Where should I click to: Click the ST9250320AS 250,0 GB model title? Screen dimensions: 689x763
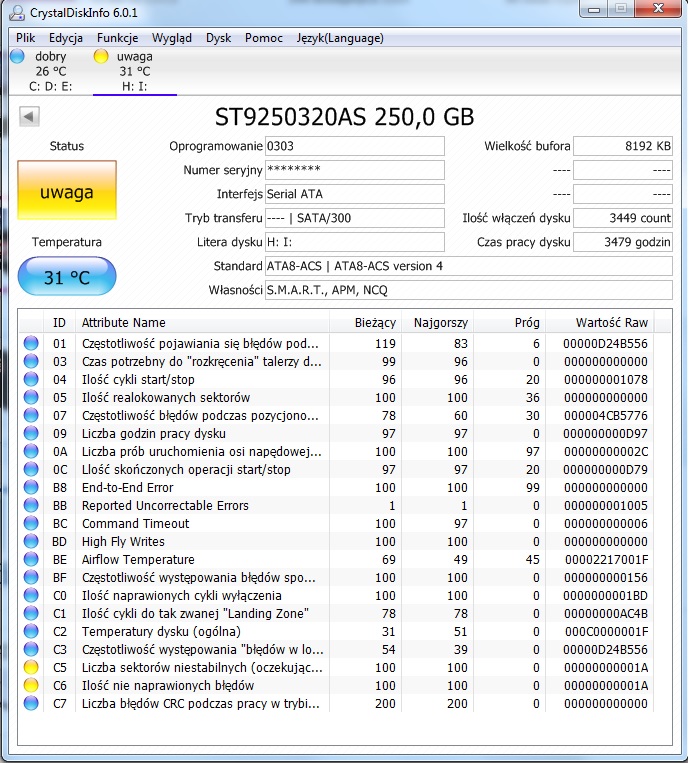(x=344, y=117)
